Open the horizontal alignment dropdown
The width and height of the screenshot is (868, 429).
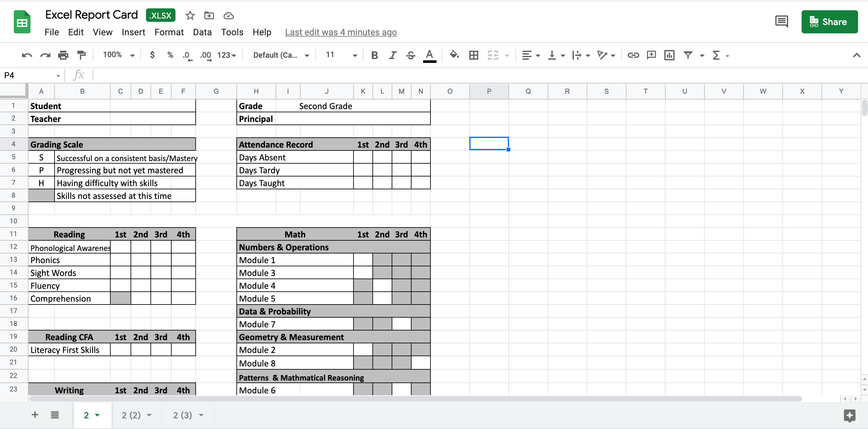click(530, 55)
